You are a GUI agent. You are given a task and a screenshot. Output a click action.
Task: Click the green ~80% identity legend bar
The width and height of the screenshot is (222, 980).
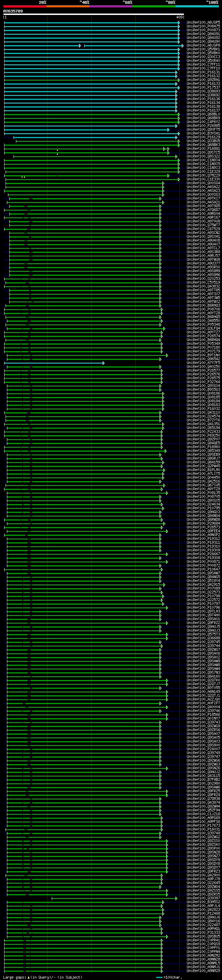pos(154,7)
